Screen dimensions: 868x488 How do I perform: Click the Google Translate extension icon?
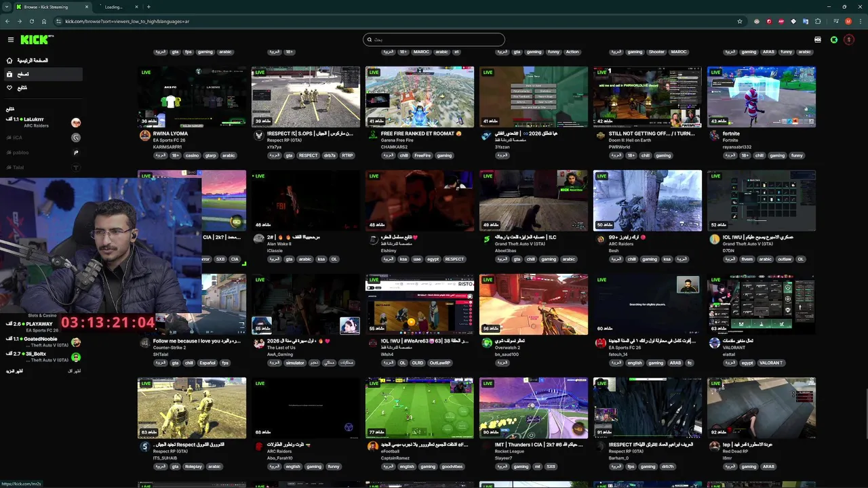click(806, 21)
